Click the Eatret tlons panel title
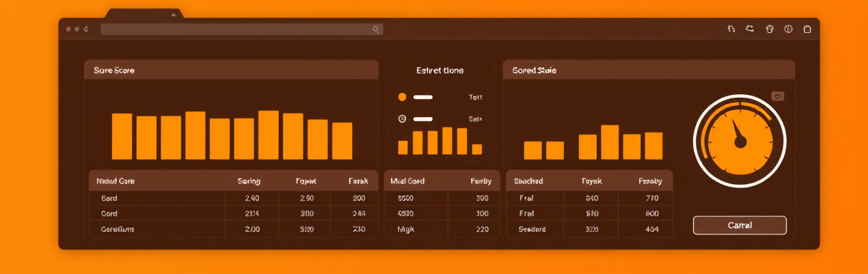 click(x=440, y=71)
